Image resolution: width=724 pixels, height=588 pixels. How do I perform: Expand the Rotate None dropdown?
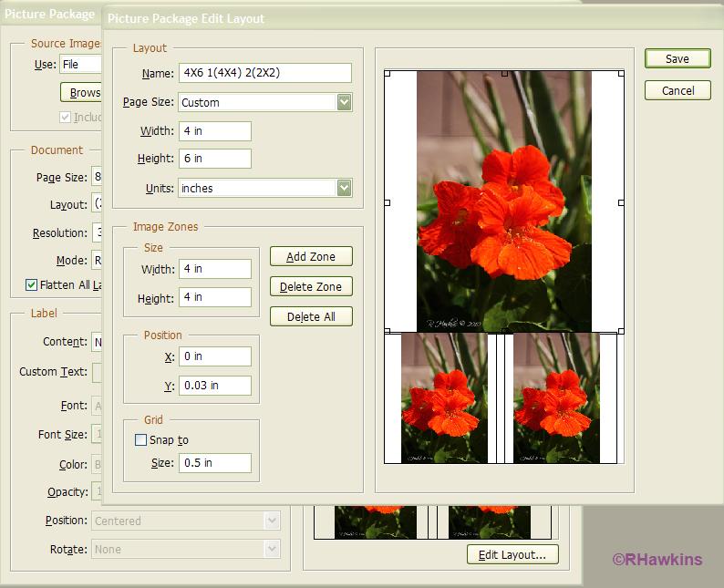pos(271,549)
